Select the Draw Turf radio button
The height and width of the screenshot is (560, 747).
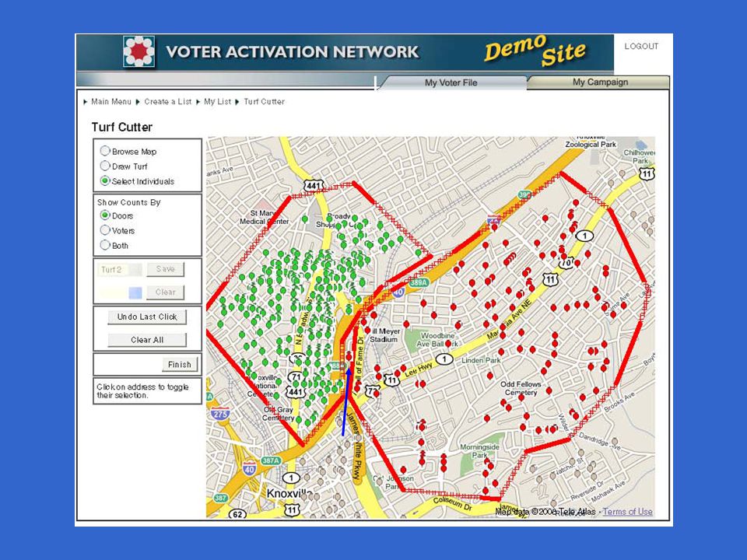coord(105,166)
